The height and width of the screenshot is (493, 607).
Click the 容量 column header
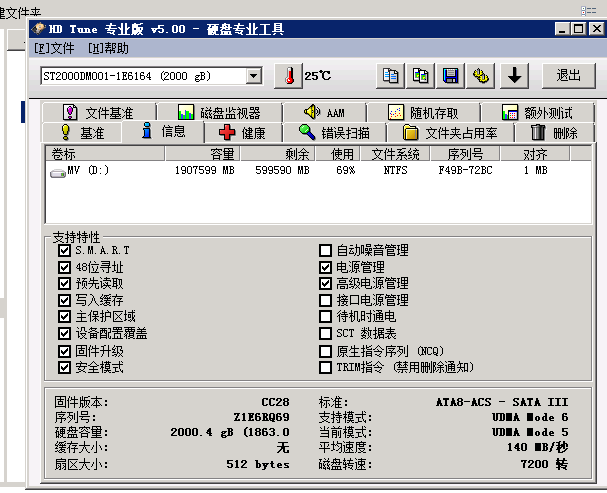pos(202,154)
